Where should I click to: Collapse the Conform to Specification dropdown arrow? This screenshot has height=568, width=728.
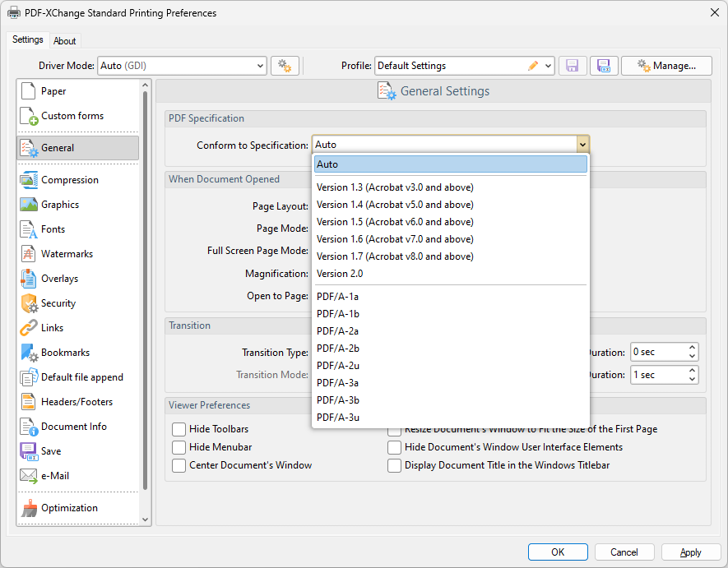click(582, 145)
